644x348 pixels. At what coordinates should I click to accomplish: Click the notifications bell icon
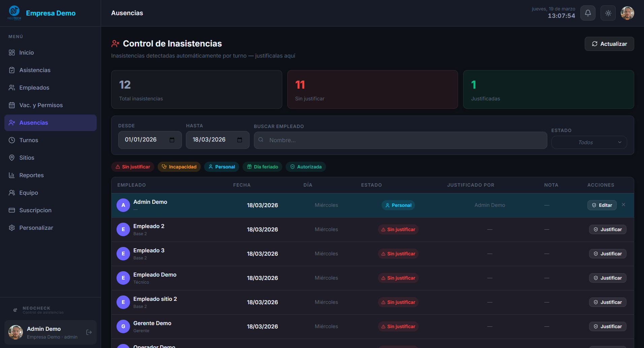pos(588,13)
